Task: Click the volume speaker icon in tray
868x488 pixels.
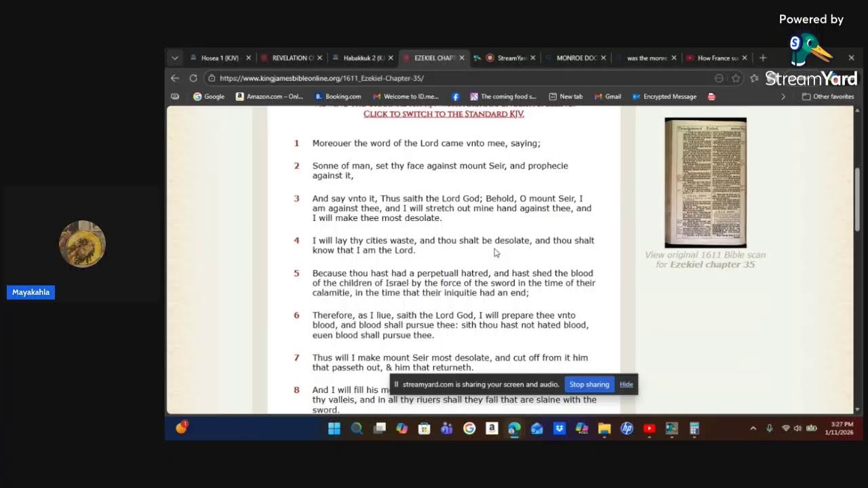Action: tap(797, 428)
